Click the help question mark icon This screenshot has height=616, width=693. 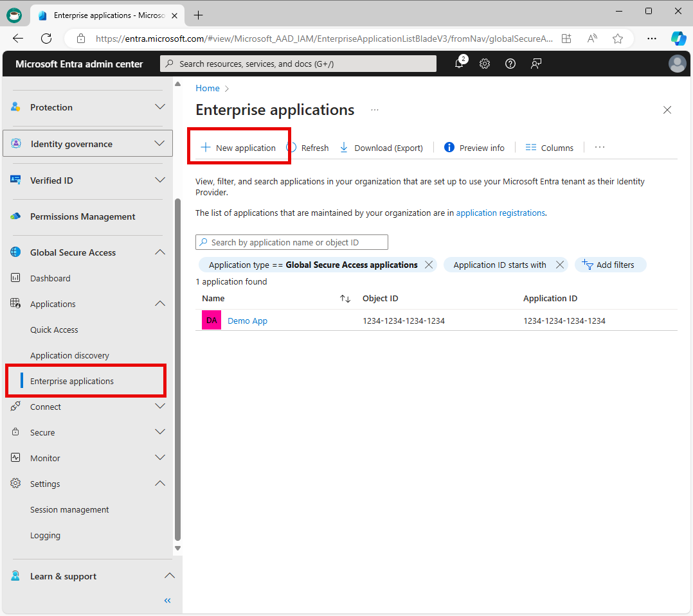[x=510, y=64]
